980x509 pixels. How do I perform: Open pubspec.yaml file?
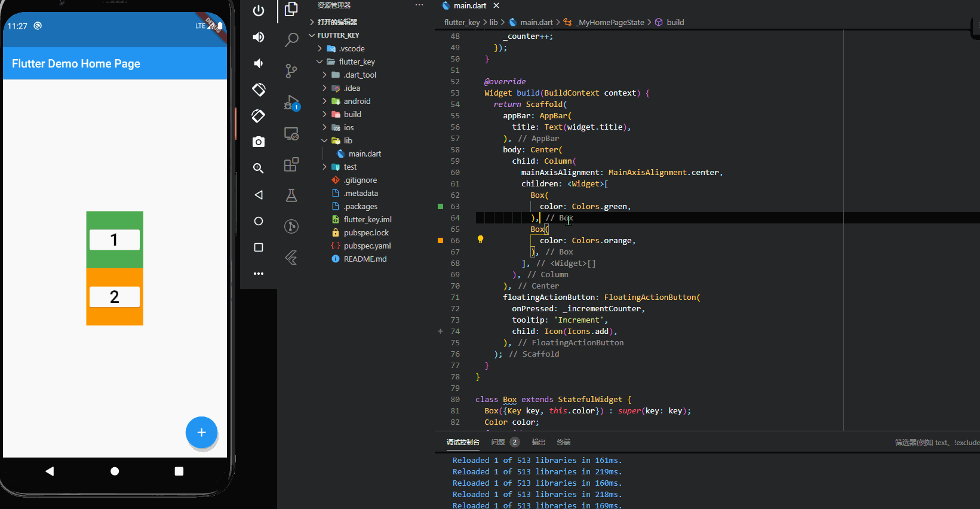pyautogui.click(x=367, y=246)
